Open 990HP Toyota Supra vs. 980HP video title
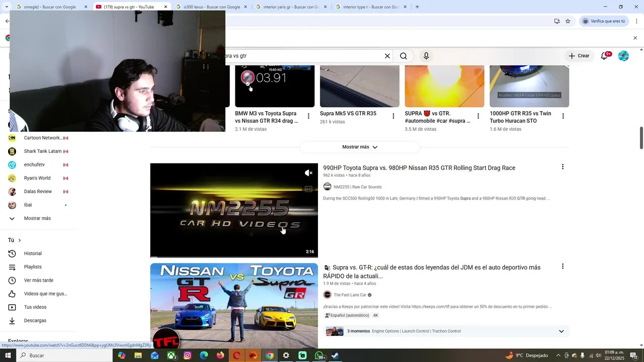644x362 pixels. pyautogui.click(x=419, y=168)
